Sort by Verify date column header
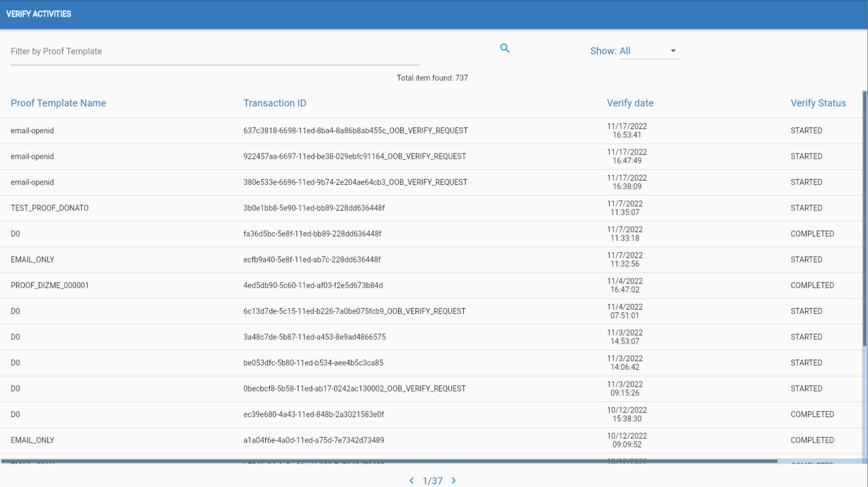This screenshot has width=868, height=487. 630,103
